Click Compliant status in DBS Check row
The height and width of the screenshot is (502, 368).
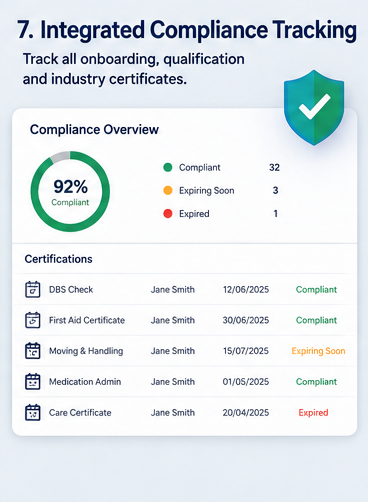pyautogui.click(x=316, y=290)
